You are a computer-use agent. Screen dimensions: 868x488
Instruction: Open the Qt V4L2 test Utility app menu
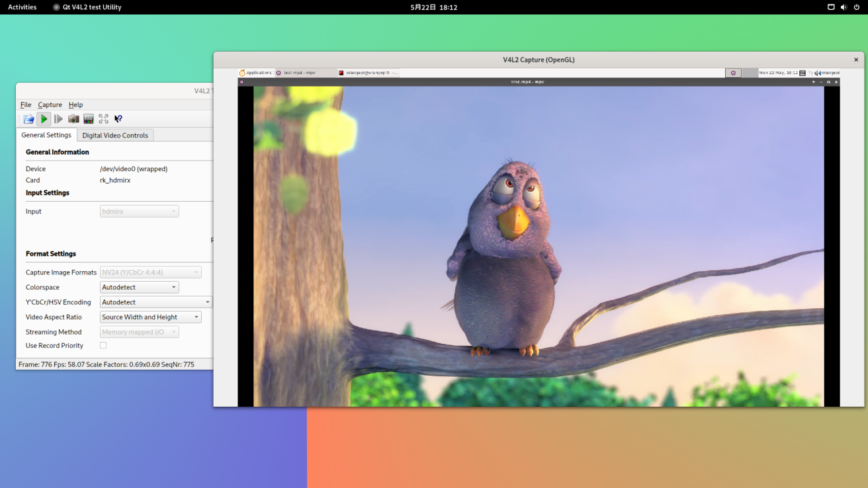(x=87, y=7)
